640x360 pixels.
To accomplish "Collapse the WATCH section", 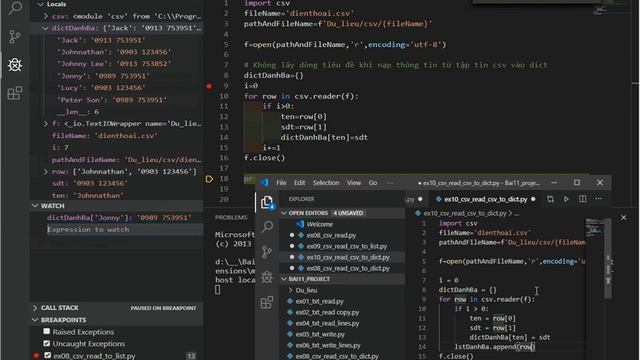I will click(x=36, y=206).
